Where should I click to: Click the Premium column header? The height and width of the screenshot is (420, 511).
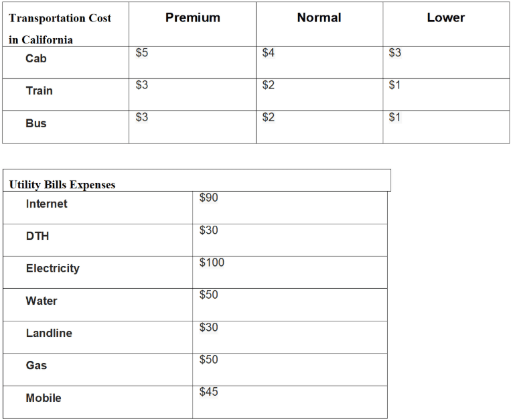[192, 18]
